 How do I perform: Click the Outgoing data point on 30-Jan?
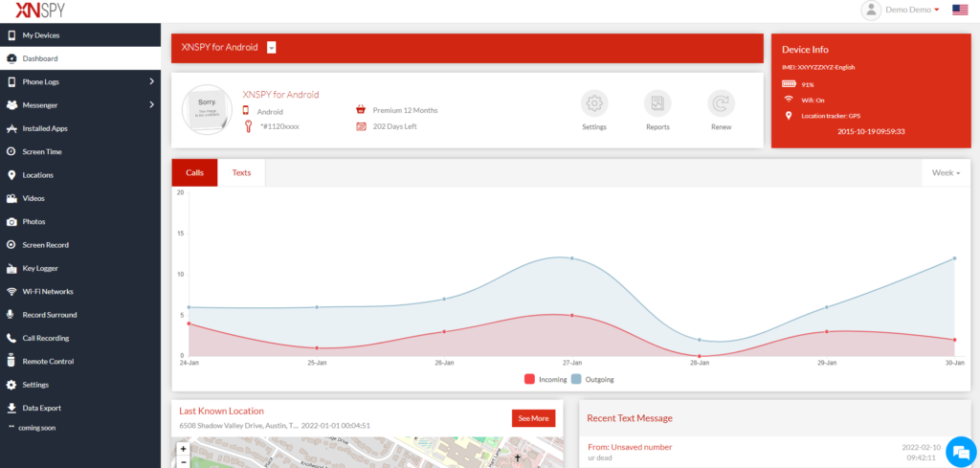(954, 258)
